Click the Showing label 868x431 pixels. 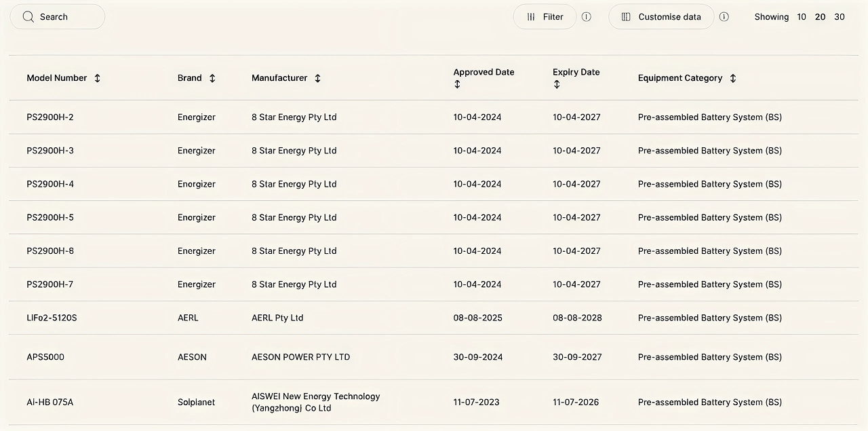pyautogui.click(x=772, y=17)
